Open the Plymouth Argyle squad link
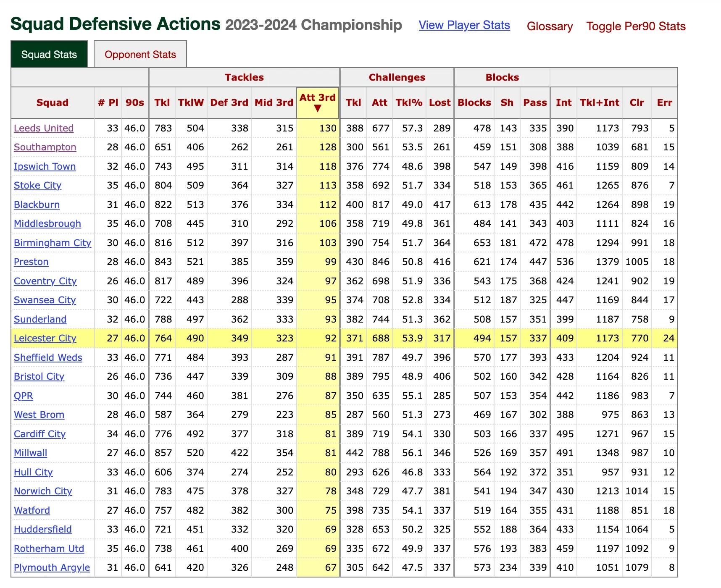Viewport: 721px width, 588px height. (52, 567)
